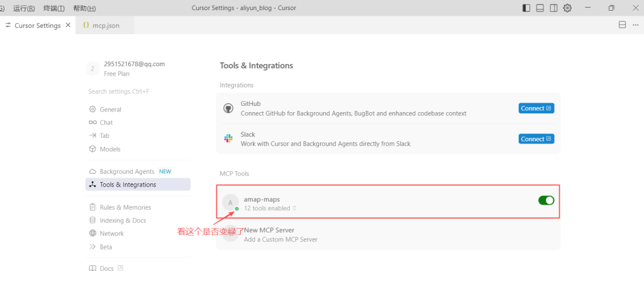The height and width of the screenshot is (291, 644).
Task: Click the Slack logo icon
Action: tap(228, 139)
